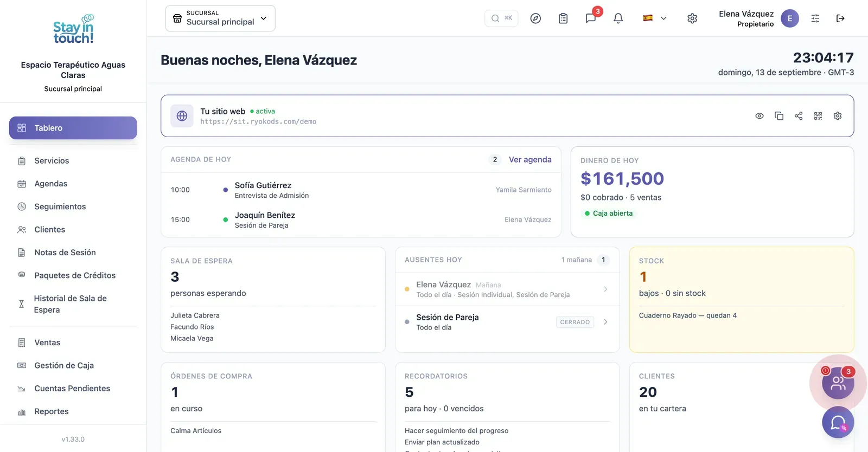Open Joaquín Benítez 15:00 appointment
This screenshot has height=452, width=868.
[361, 220]
